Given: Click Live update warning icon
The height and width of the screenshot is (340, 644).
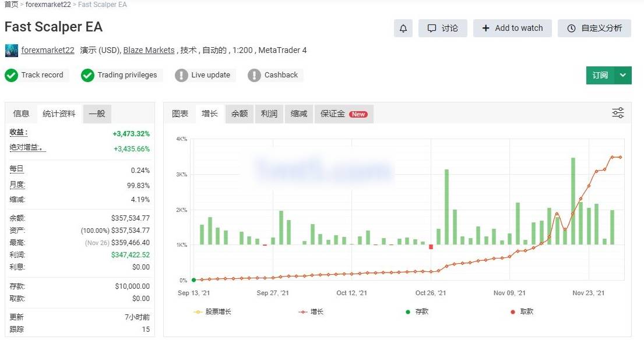Looking at the screenshot, I should (181, 76).
